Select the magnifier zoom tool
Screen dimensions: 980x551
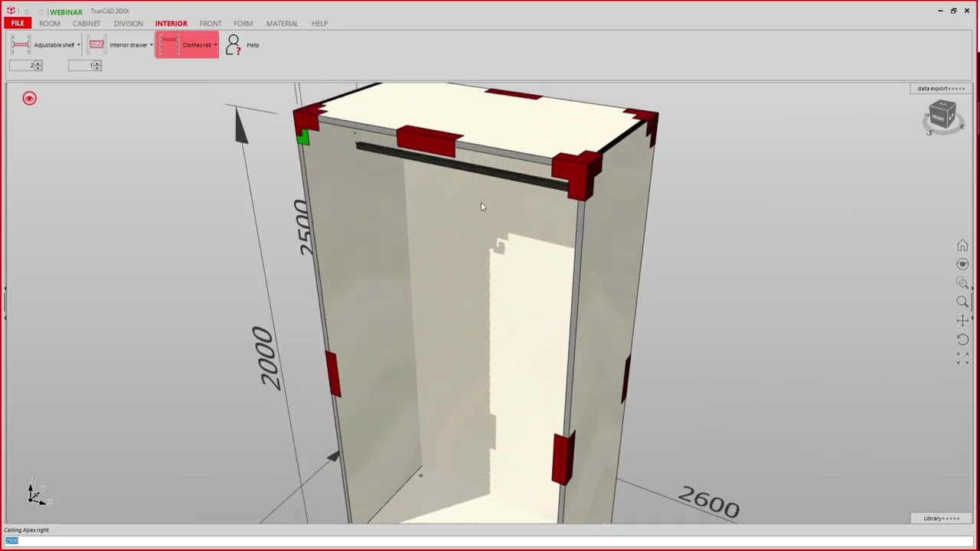[962, 302]
